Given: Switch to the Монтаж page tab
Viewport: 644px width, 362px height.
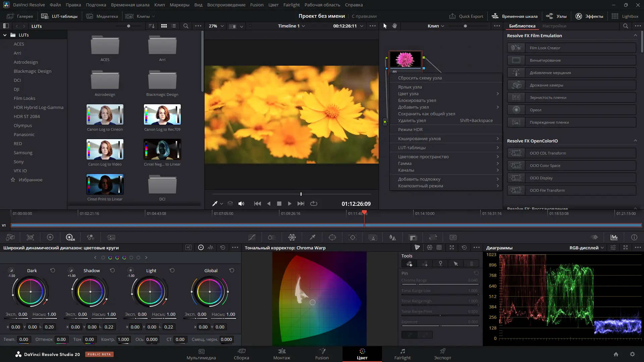Looking at the screenshot, I should click(281, 354).
